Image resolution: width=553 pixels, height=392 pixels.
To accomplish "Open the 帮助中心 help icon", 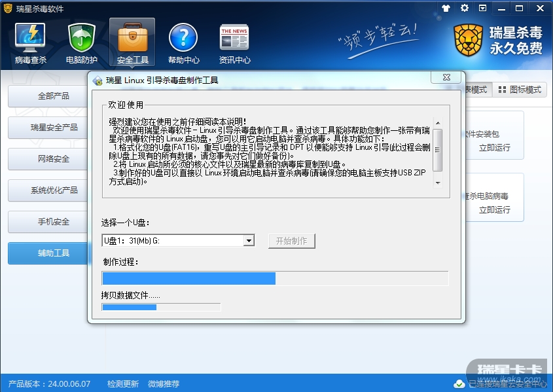I will point(183,43).
